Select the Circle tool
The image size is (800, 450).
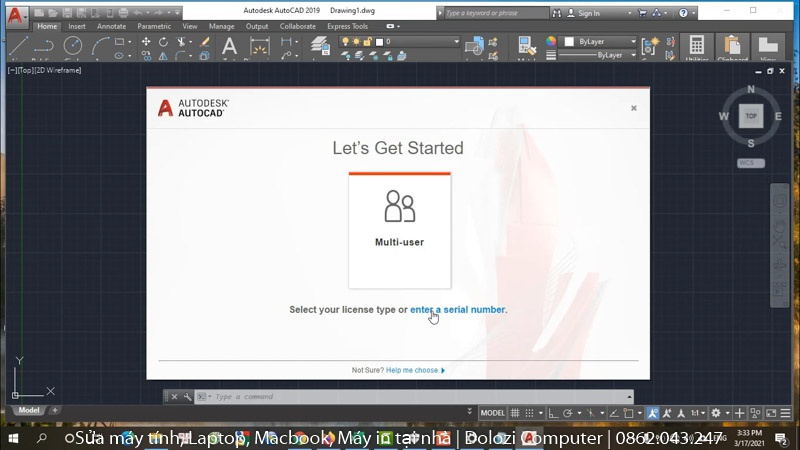72,46
